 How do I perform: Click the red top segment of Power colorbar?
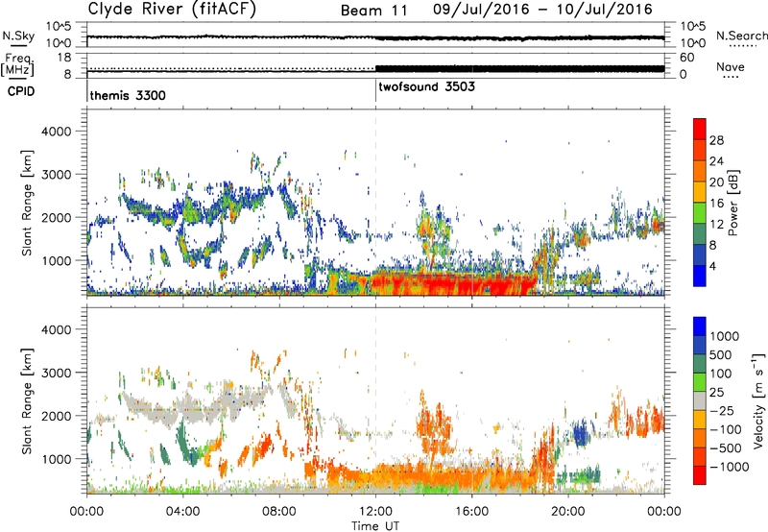(700, 129)
